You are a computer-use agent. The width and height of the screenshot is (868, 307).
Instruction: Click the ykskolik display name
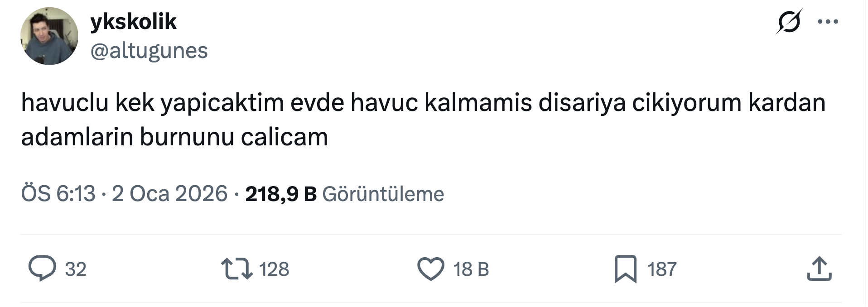coord(133,21)
